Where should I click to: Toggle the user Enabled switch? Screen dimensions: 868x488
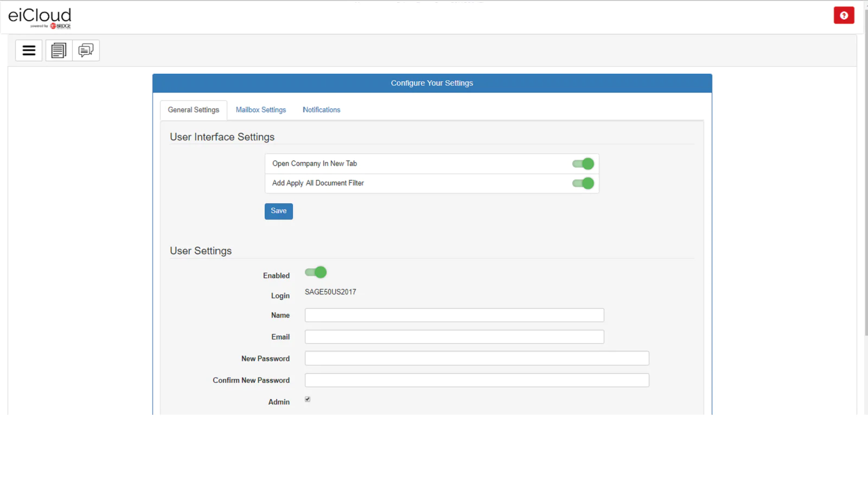[x=316, y=272]
